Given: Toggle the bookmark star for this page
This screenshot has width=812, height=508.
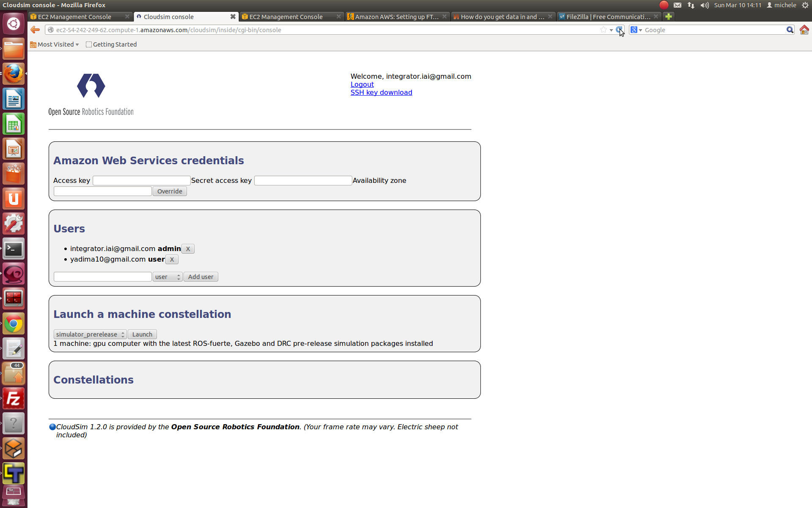Looking at the screenshot, I should [x=603, y=30].
